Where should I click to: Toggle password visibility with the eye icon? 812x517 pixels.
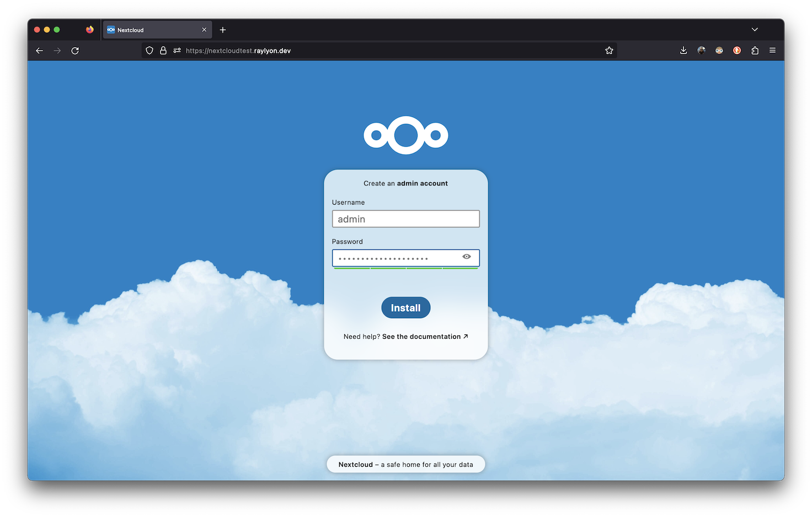(x=466, y=257)
